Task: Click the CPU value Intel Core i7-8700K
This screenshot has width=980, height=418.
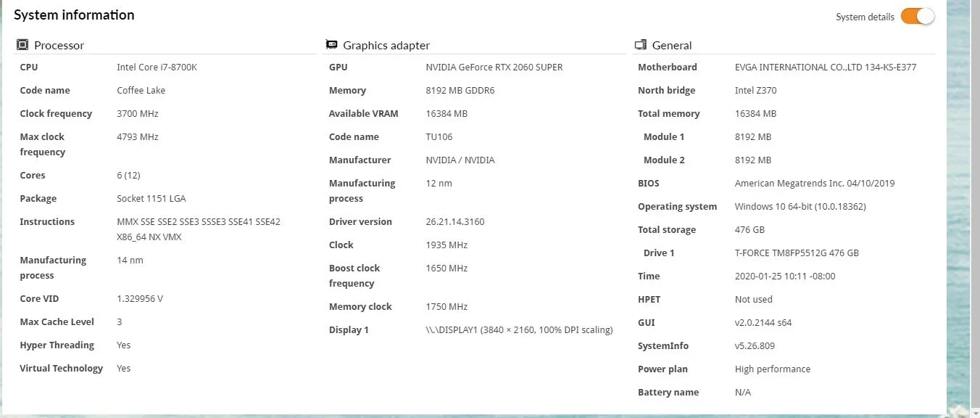Action: coord(157,67)
